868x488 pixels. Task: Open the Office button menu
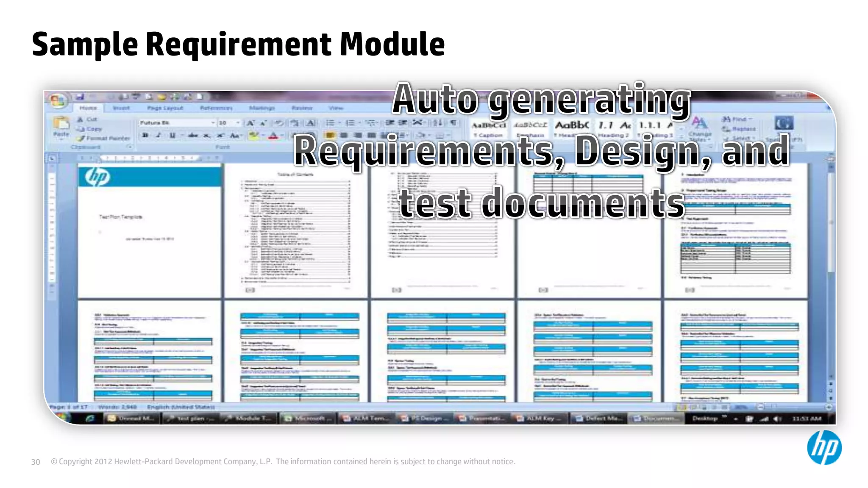(x=58, y=101)
